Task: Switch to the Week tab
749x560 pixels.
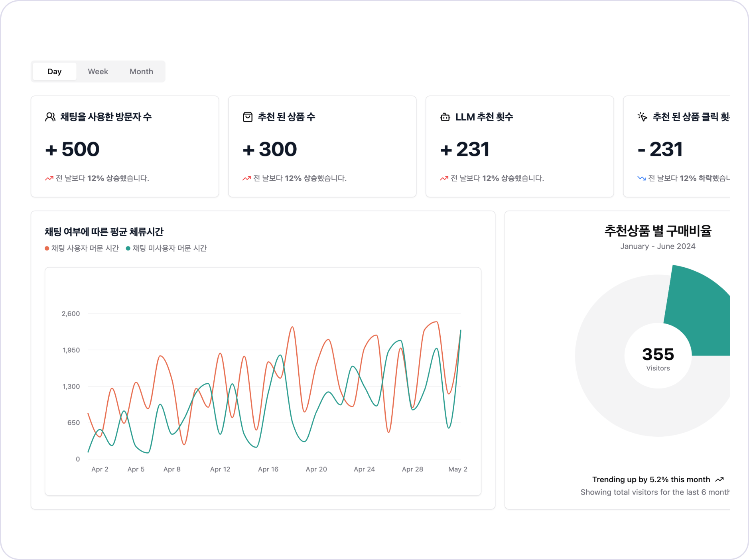Action: pos(98,71)
